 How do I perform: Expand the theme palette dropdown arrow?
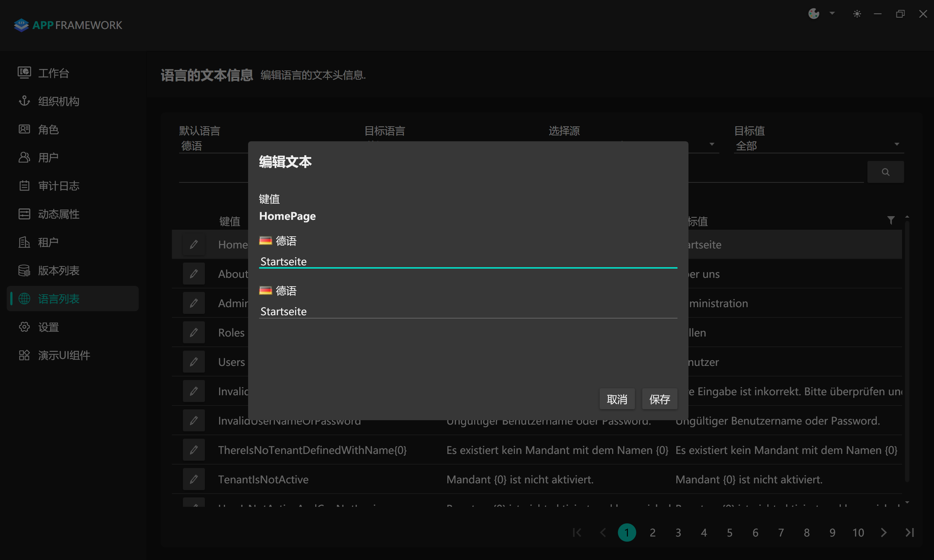pos(832,14)
